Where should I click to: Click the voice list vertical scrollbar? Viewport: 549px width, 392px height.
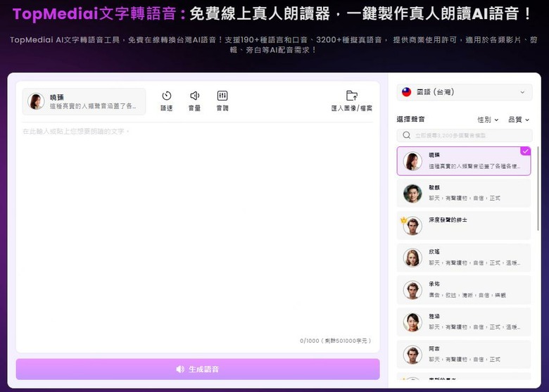click(x=538, y=189)
